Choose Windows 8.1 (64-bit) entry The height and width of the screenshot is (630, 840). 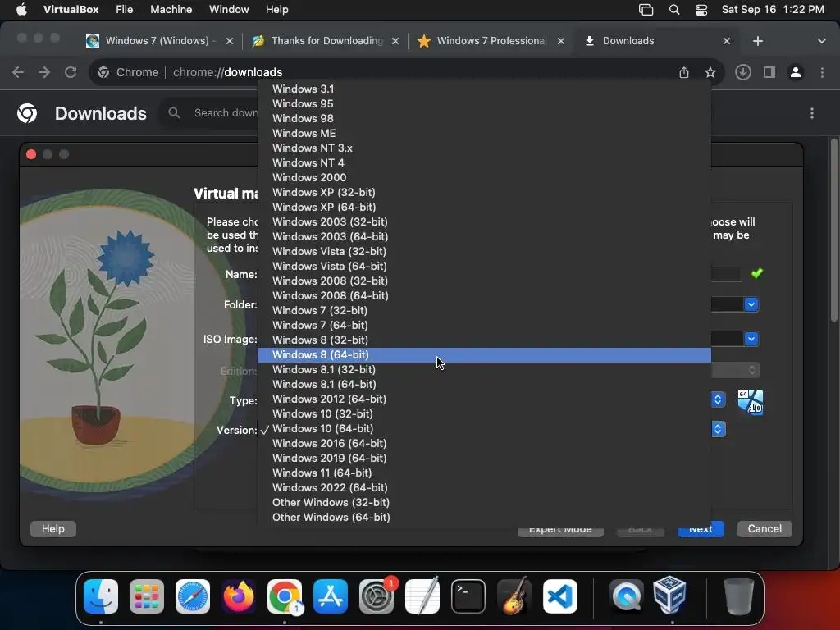[x=484, y=385]
